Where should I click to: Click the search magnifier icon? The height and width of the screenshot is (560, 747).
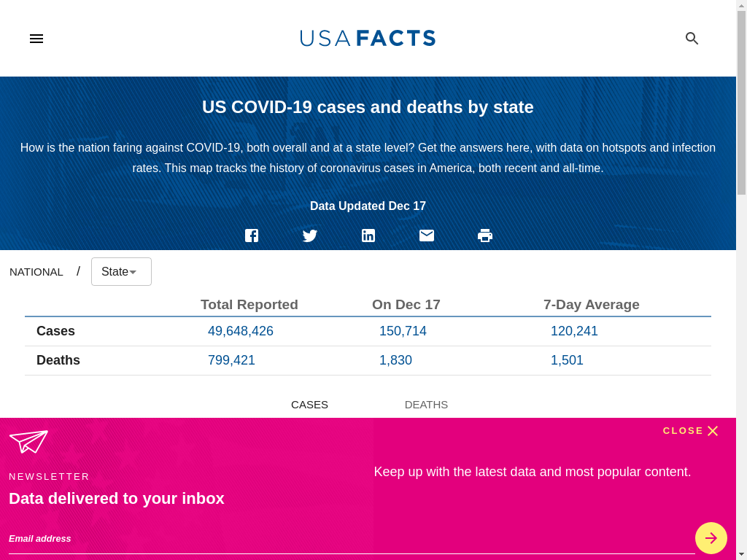692,39
